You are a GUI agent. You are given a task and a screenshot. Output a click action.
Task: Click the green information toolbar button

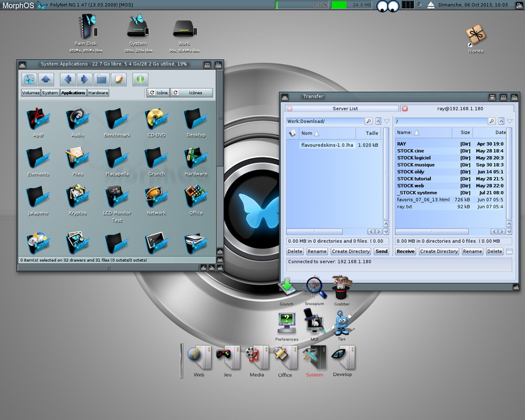click(140, 79)
